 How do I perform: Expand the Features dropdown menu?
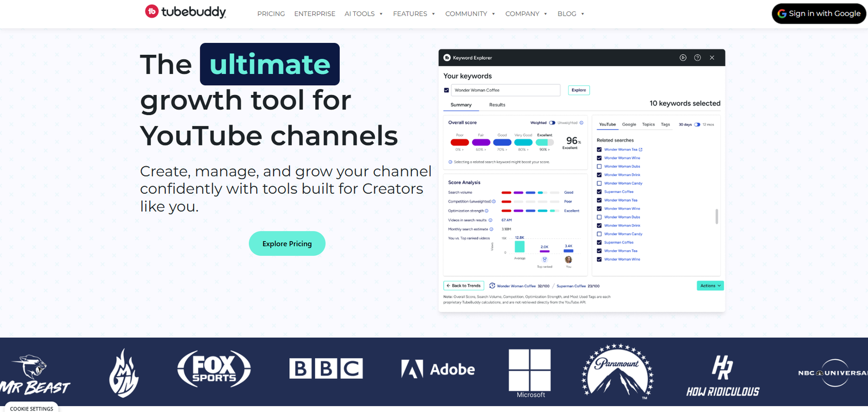click(414, 14)
